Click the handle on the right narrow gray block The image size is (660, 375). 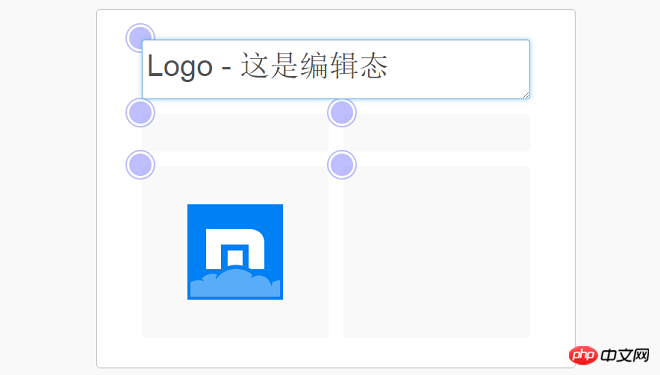(x=342, y=113)
